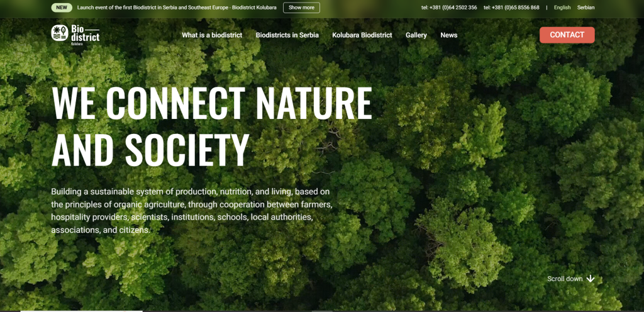Open the Gallery nav item
Screen dimensions: 644x312
416,35
